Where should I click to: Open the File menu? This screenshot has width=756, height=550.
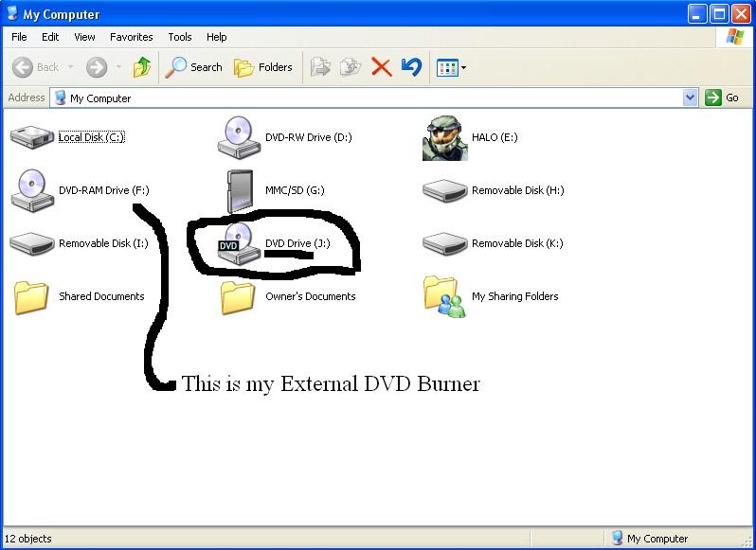tap(19, 37)
